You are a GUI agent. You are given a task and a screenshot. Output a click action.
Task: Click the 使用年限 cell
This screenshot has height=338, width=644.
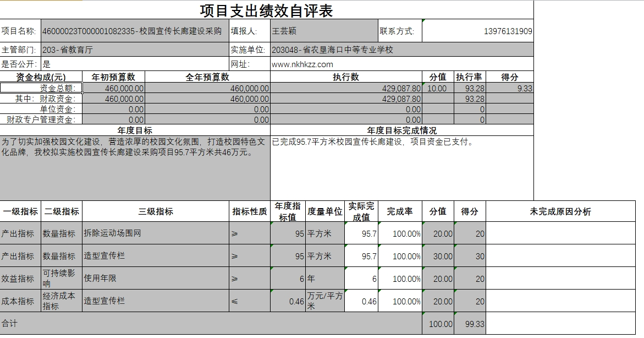[x=156, y=279]
